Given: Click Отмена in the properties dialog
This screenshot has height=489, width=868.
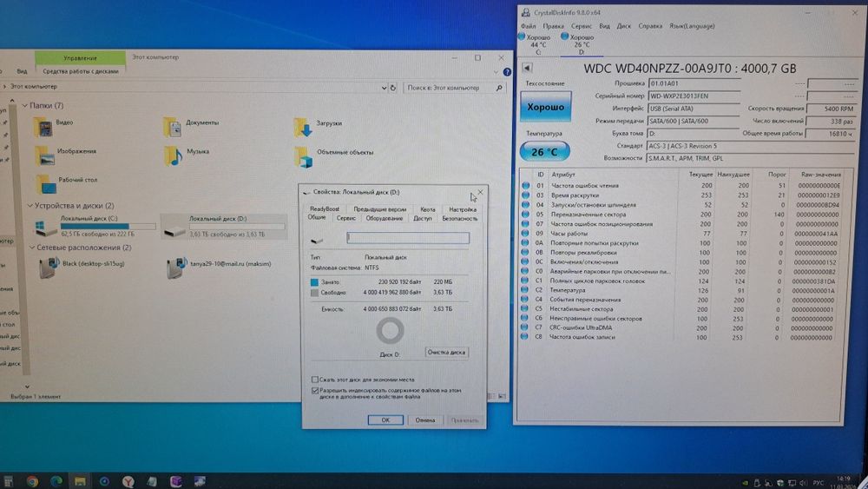Looking at the screenshot, I should 425,420.
